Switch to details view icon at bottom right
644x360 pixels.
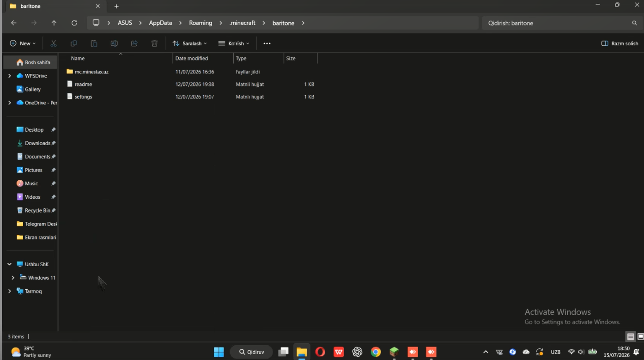tap(630, 336)
